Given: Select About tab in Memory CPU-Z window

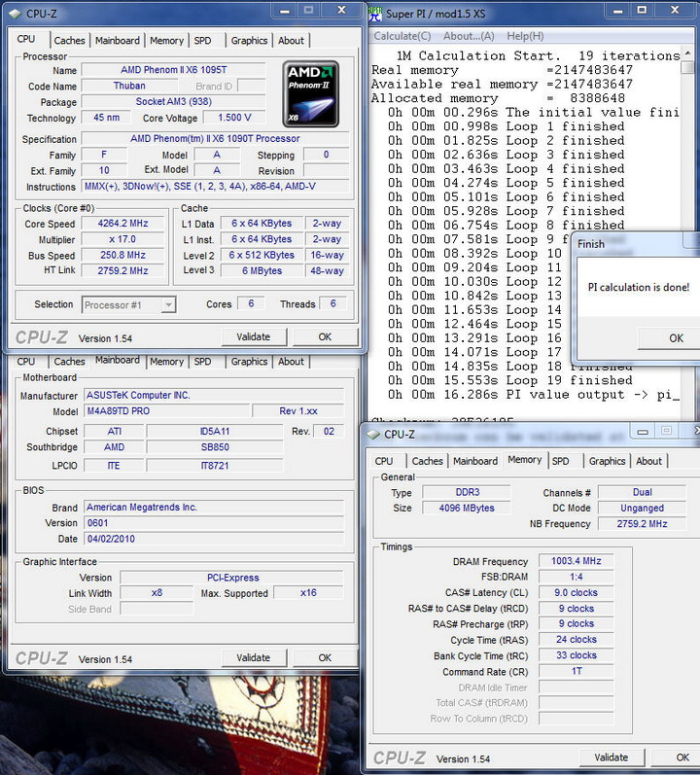Looking at the screenshot, I should click(x=648, y=461).
